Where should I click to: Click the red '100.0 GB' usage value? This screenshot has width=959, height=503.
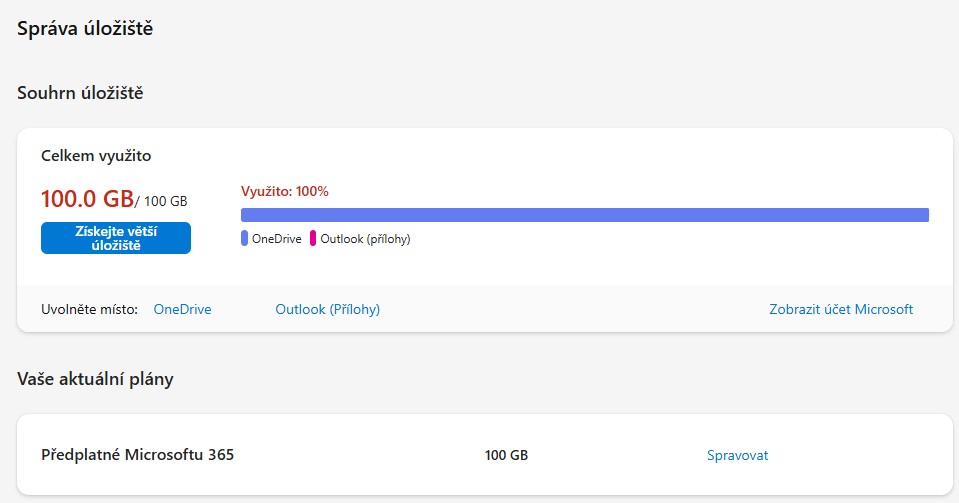point(87,197)
